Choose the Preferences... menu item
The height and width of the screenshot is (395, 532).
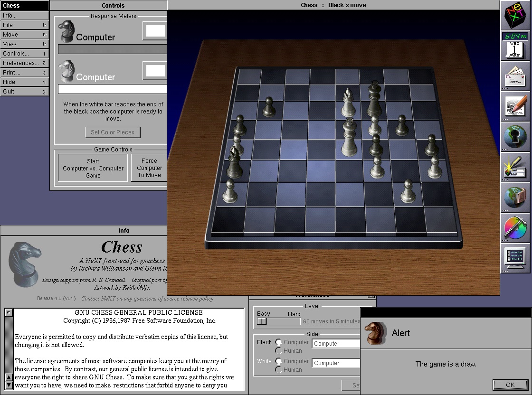pos(24,63)
